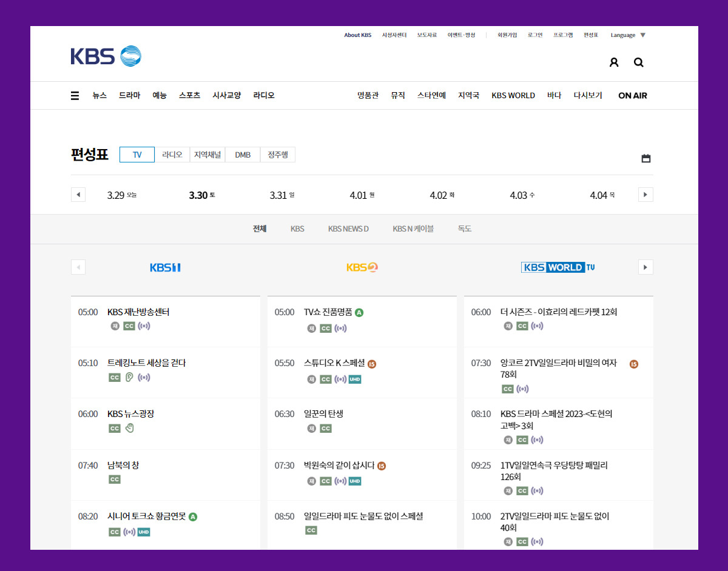
Task: Select the 정주행 schedule option
Action: pos(277,155)
